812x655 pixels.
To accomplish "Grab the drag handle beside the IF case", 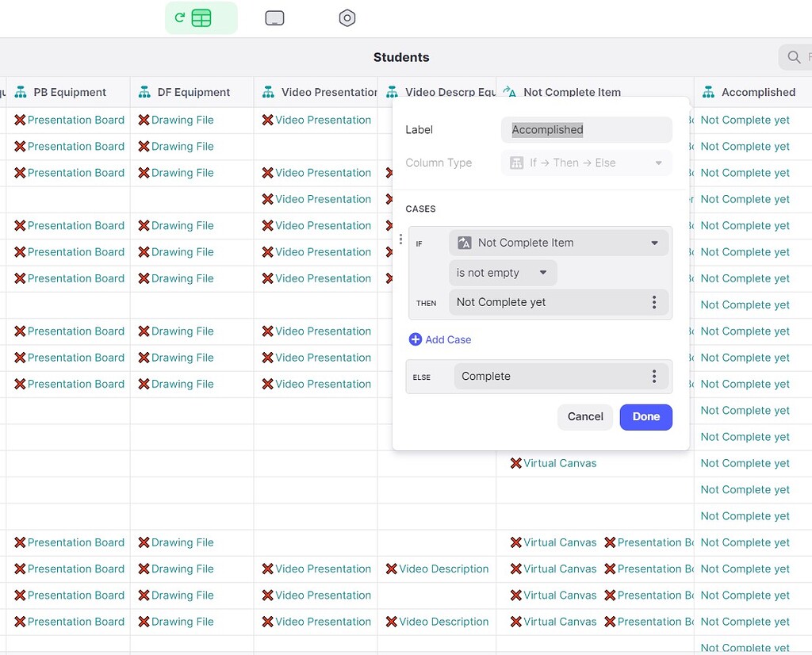I will coord(401,239).
